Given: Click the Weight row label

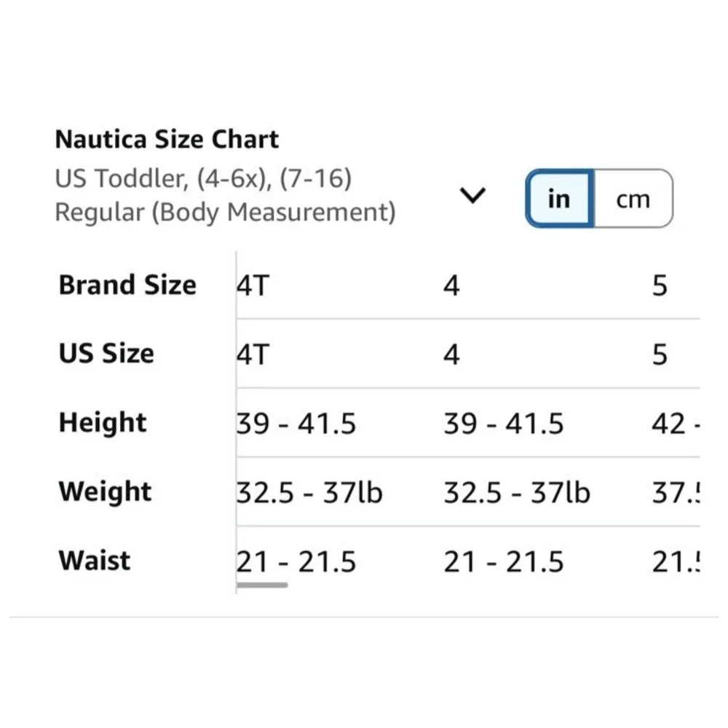Looking at the screenshot, I should (x=104, y=491).
